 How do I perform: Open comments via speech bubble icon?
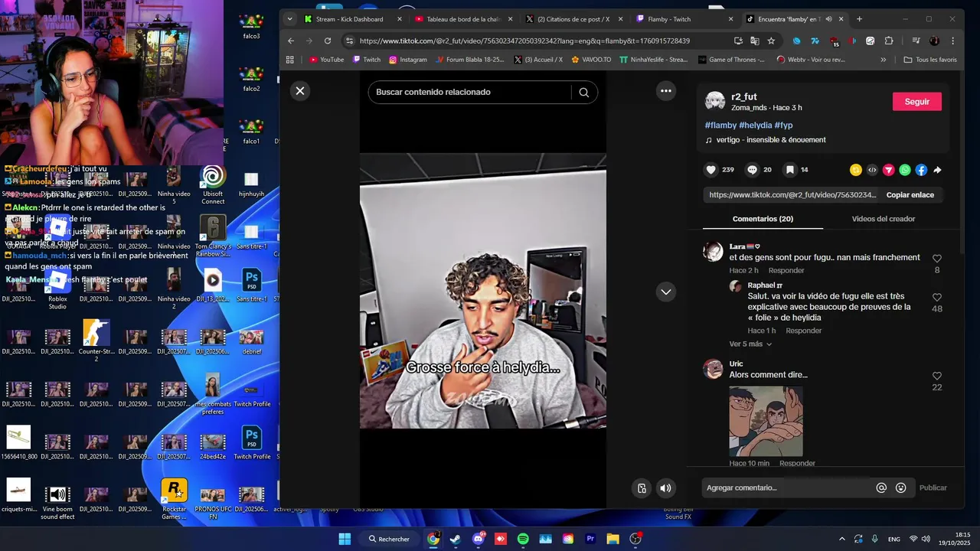point(752,170)
